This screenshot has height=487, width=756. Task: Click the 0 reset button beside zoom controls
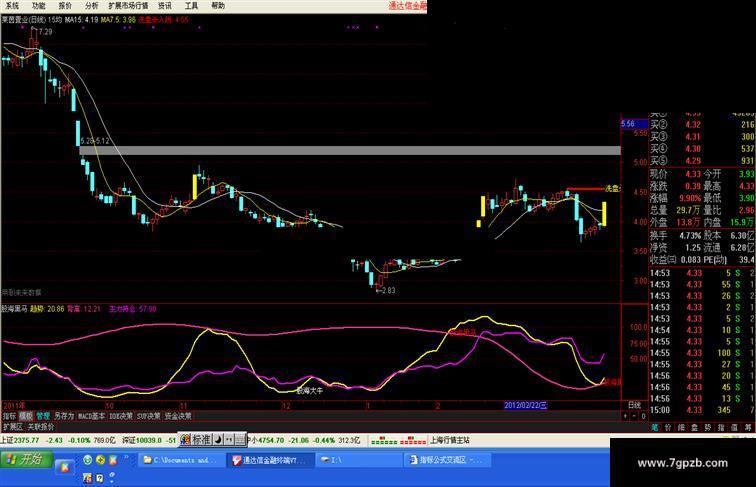643,416
